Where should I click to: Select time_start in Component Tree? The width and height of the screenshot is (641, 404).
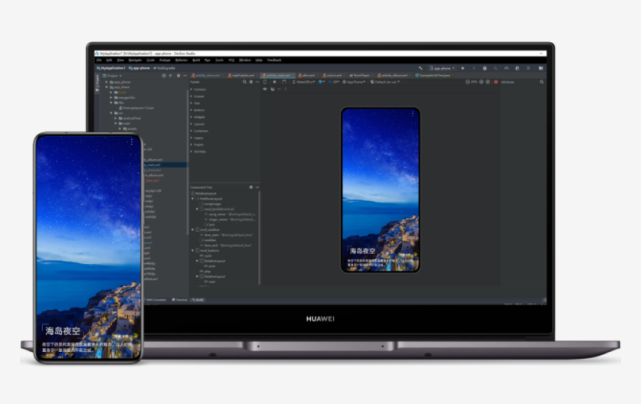click(227, 235)
